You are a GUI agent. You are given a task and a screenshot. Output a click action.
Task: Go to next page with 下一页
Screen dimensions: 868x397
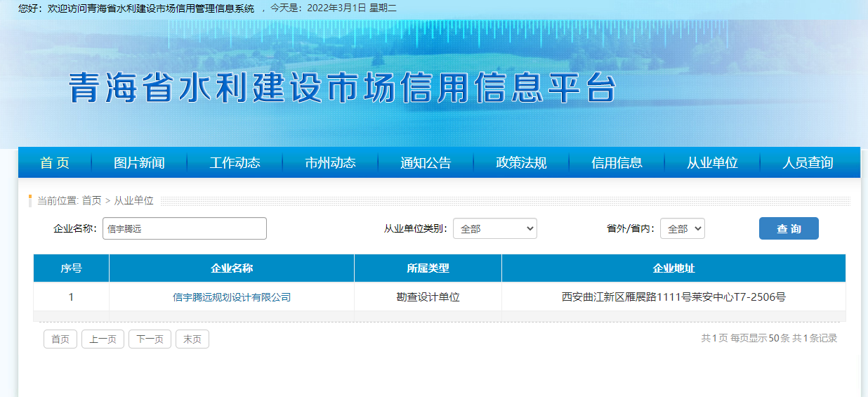[x=150, y=339]
